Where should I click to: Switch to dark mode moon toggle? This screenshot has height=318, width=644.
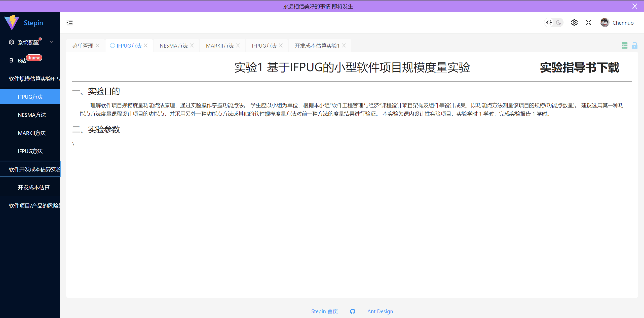[x=559, y=23]
